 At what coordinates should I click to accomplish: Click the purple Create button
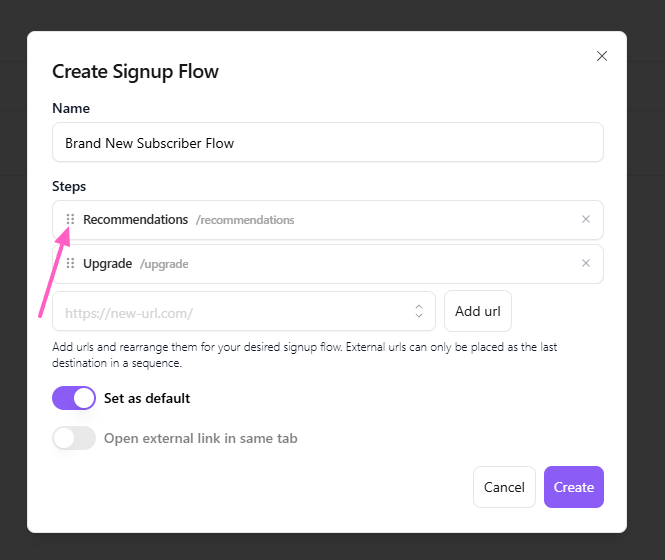(x=574, y=487)
